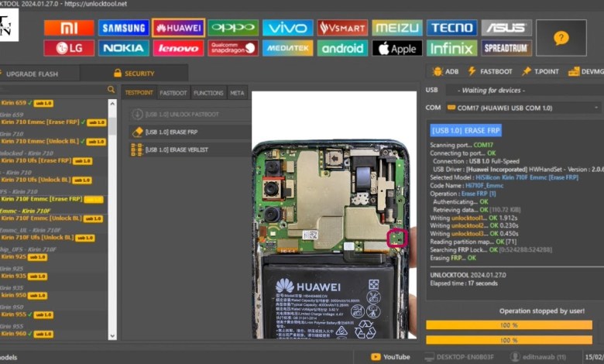This screenshot has width=604, height=364.
Task: Select Kirin 710F Emmc [Unlock BL] model
Action: click(x=42, y=218)
